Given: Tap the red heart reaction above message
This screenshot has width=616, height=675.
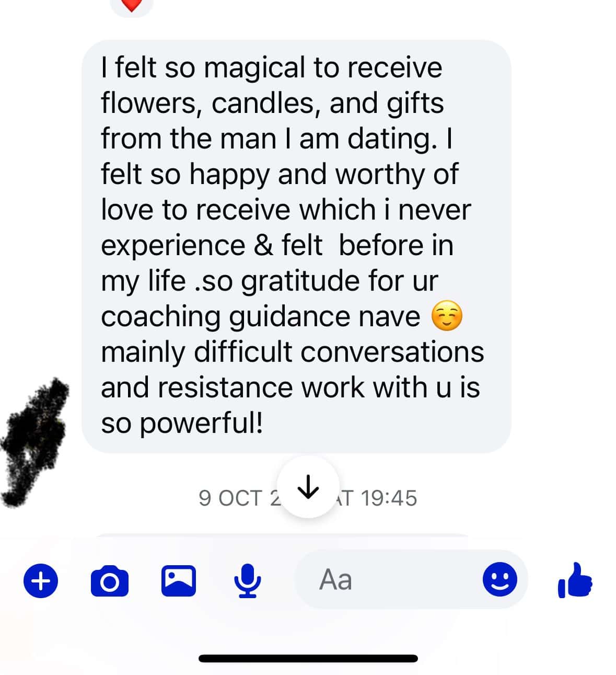Looking at the screenshot, I should [132, 5].
